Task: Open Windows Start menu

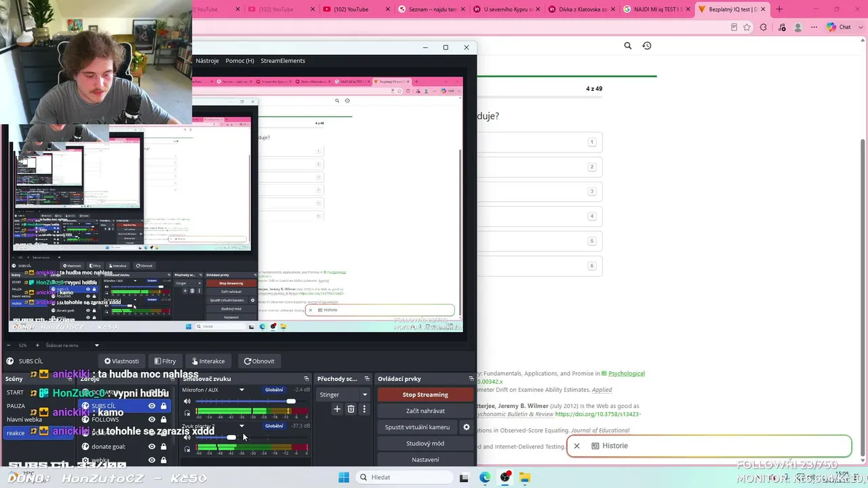Action: [x=344, y=477]
